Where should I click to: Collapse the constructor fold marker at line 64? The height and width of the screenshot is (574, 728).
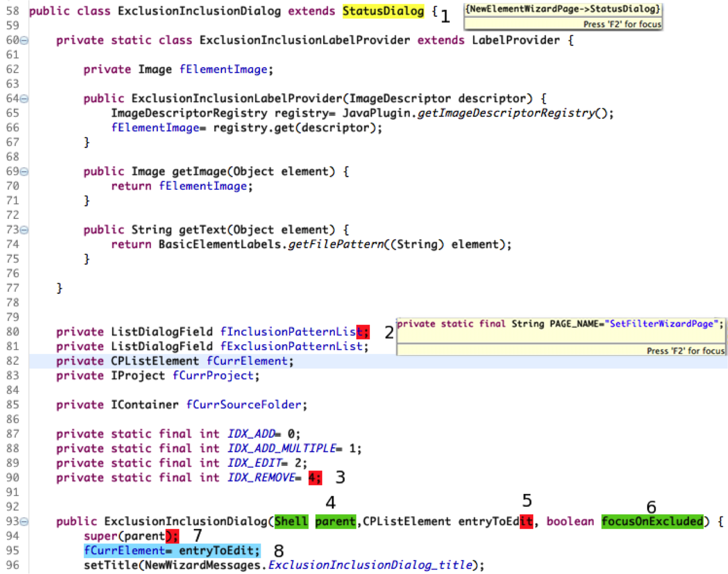coord(24,99)
